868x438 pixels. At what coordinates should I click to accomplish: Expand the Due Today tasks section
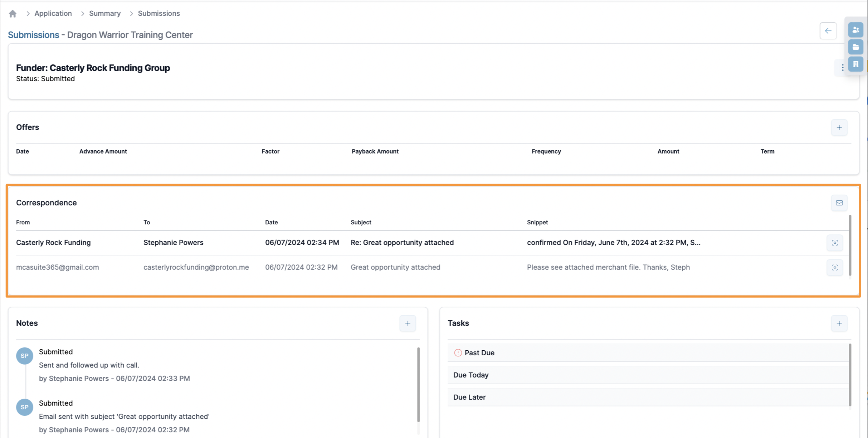pos(470,375)
